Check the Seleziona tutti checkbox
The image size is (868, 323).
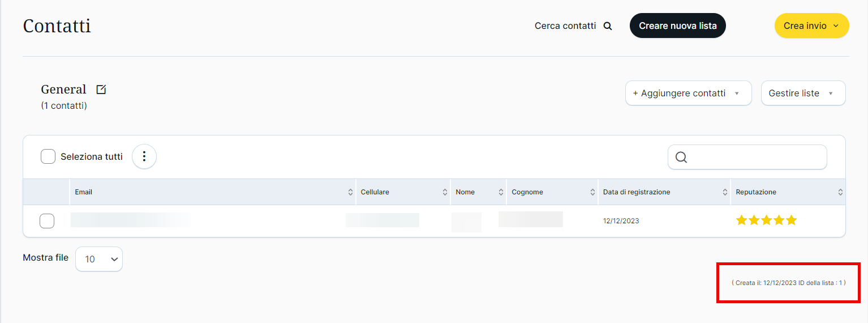point(48,156)
